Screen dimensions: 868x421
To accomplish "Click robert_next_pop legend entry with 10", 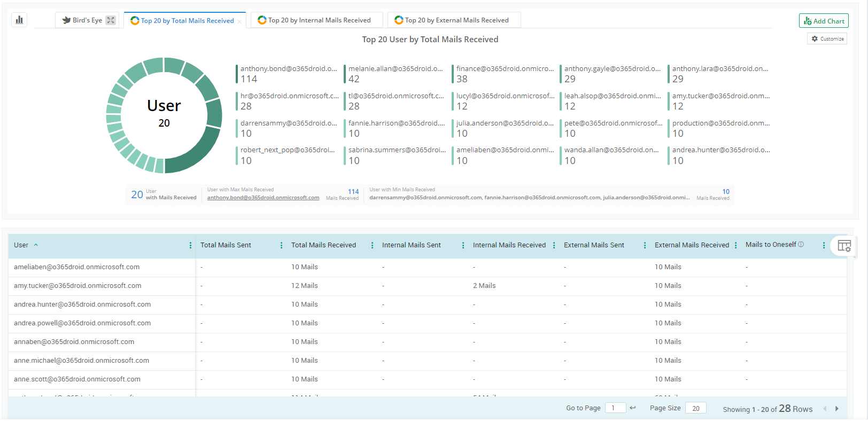I will [x=286, y=155].
